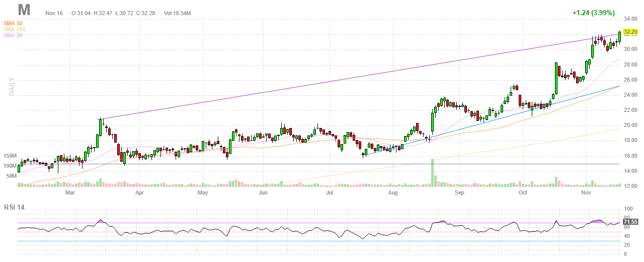Toggle the SMA 200 legend label
This screenshot has height=262, width=644.
click(14, 29)
